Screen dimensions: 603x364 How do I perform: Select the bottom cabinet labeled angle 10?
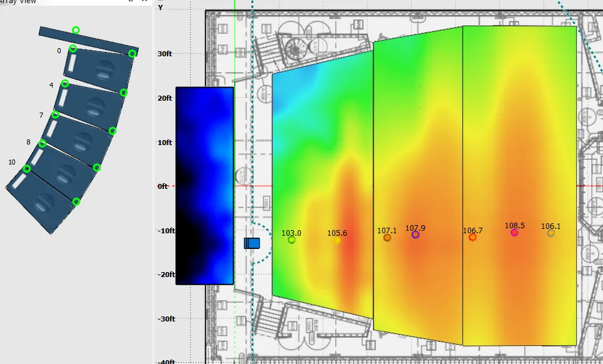[x=41, y=201]
